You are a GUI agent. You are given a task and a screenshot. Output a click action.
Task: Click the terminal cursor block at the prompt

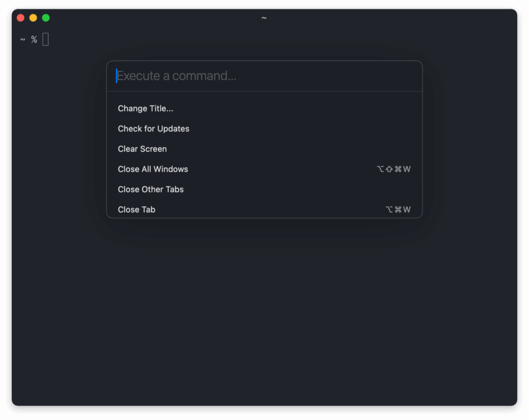tap(45, 39)
